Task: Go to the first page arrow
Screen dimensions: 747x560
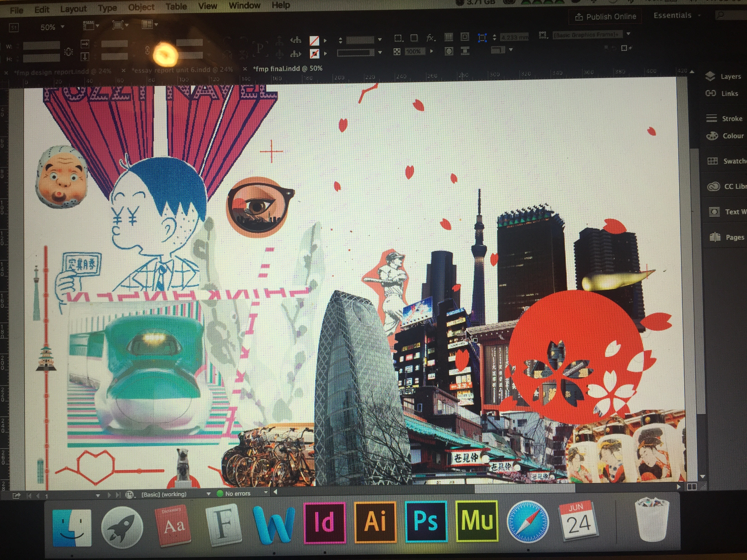Action: (x=29, y=496)
